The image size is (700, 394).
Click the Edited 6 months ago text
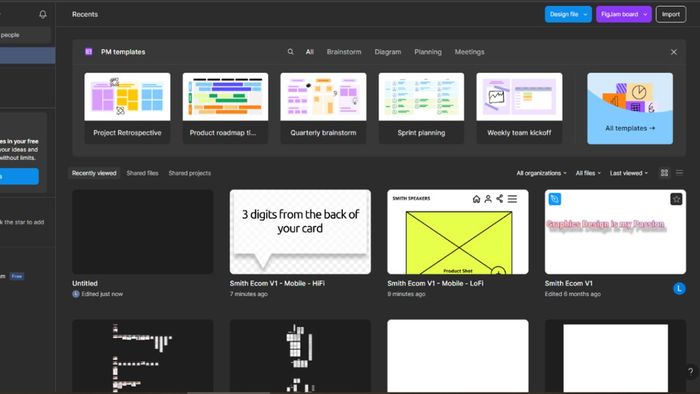point(572,294)
